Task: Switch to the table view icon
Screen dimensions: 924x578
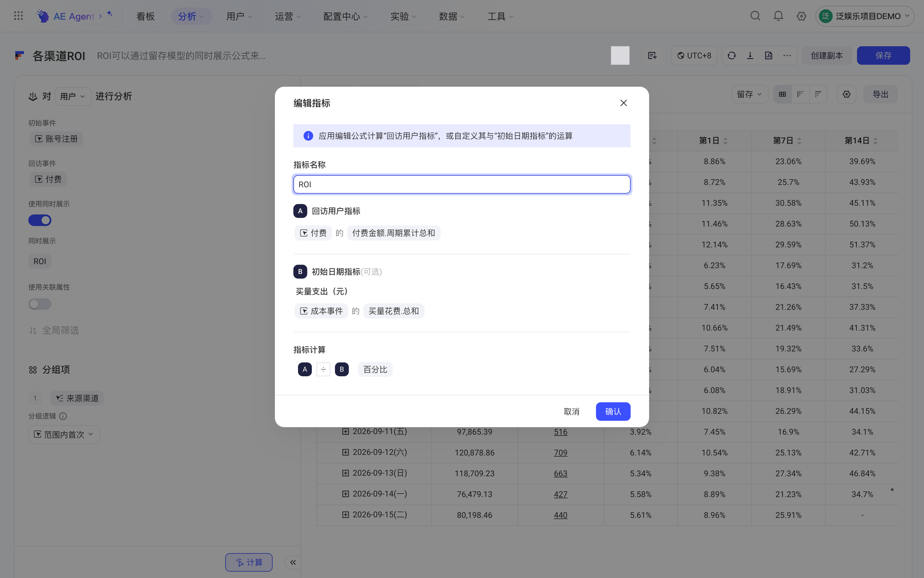Action: click(x=782, y=95)
